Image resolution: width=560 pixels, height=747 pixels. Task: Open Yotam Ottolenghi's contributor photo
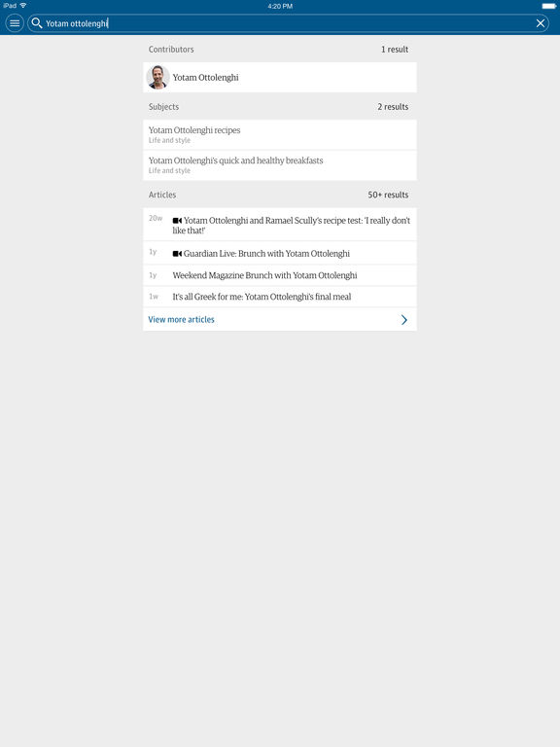click(x=157, y=77)
